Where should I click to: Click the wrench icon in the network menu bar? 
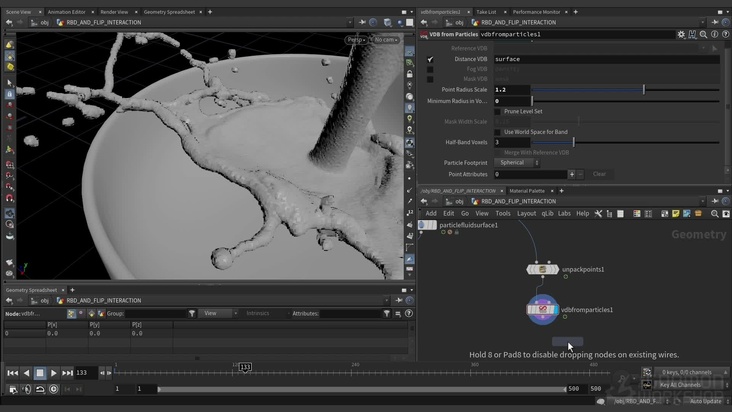coord(598,213)
